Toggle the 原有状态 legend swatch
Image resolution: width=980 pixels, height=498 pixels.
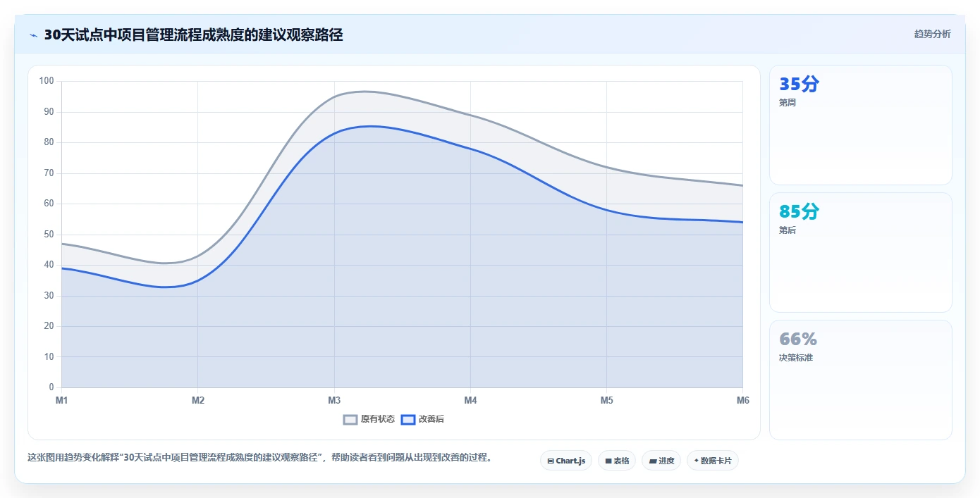(350, 419)
